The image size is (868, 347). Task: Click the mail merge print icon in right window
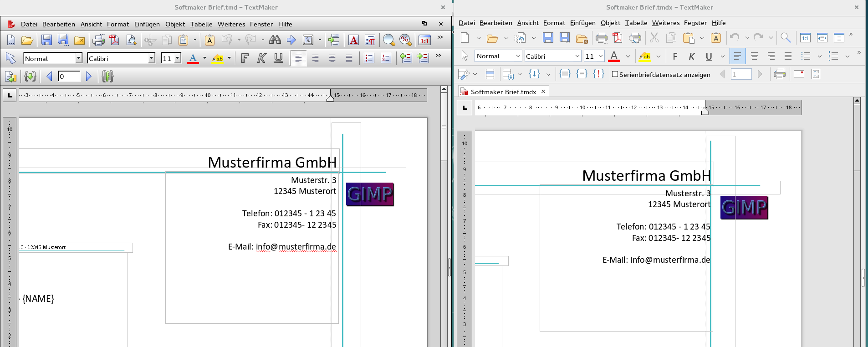780,74
